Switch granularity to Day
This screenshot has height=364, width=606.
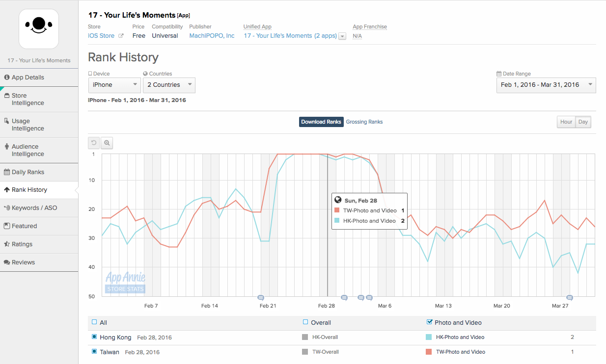[x=583, y=122]
